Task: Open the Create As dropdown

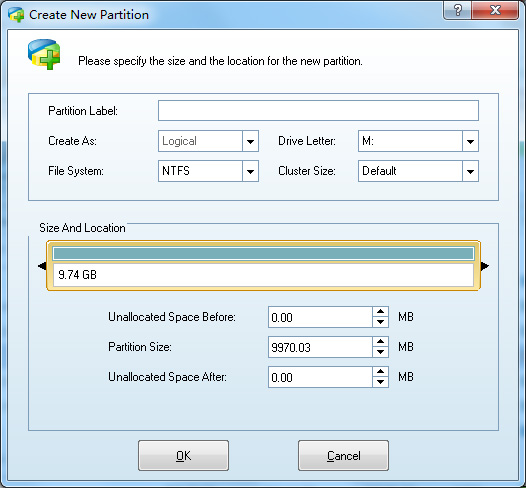Action: pos(250,141)
